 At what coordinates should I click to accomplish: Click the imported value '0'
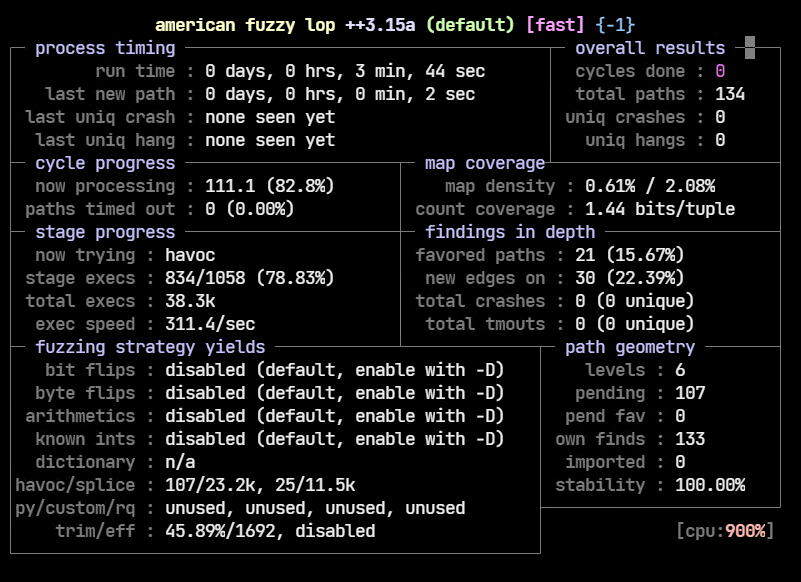680,462
